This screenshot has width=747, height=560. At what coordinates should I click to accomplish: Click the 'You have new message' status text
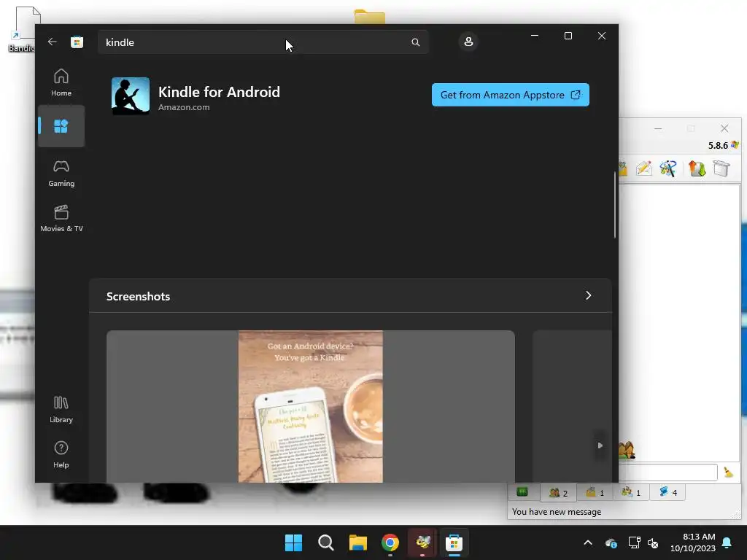click(557, 512)
